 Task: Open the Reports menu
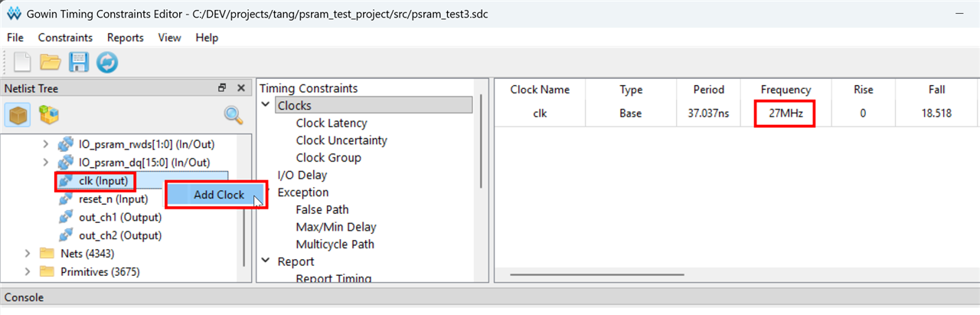pyautogui.click(x=125, y=38)
